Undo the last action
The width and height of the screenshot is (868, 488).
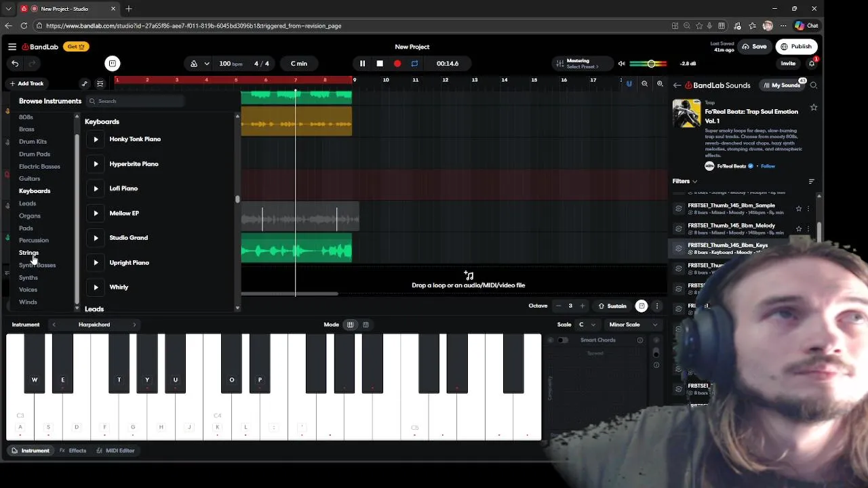(15, 64)
